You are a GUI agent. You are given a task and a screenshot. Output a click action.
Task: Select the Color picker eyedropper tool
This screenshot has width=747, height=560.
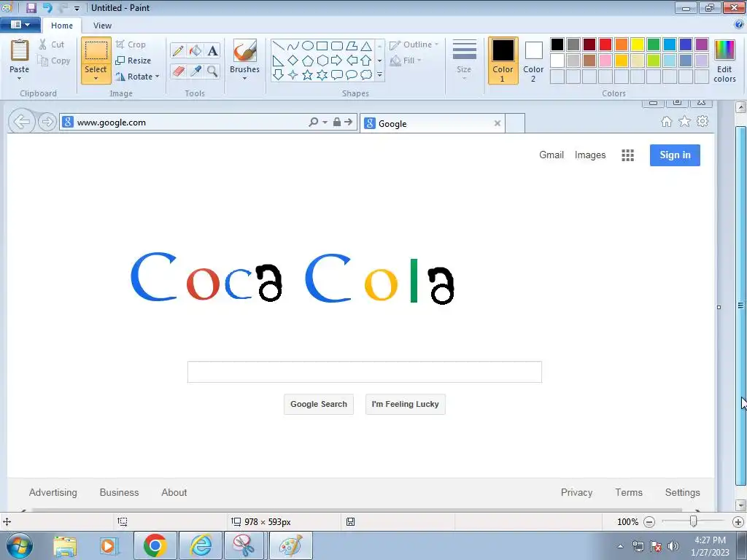196,71
